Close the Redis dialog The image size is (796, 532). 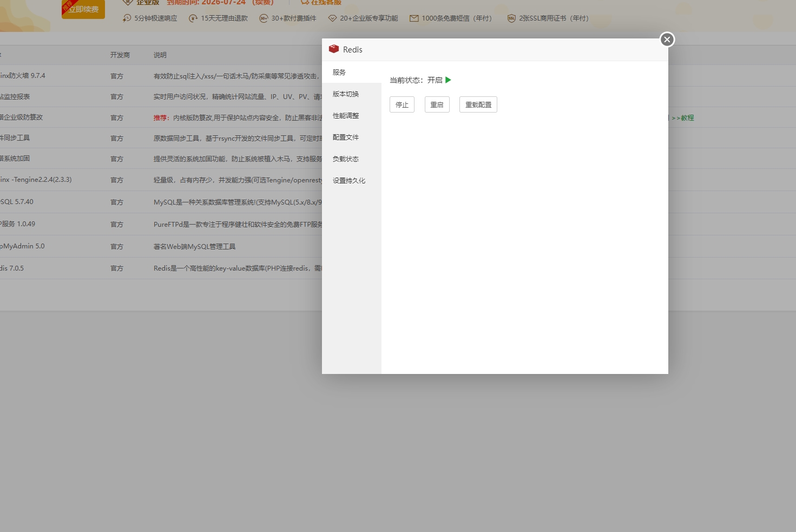tap(667, 40)
